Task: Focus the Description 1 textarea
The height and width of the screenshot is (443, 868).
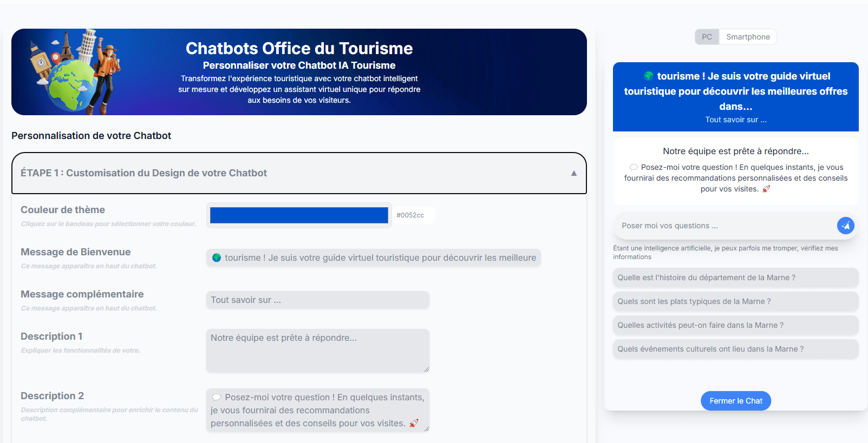Action: pos(317,350)
